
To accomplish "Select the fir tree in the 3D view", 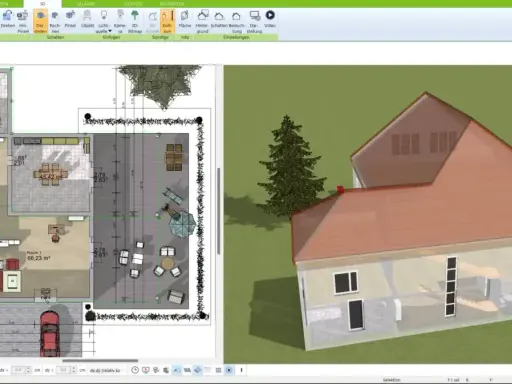I will tap(288, 167).
